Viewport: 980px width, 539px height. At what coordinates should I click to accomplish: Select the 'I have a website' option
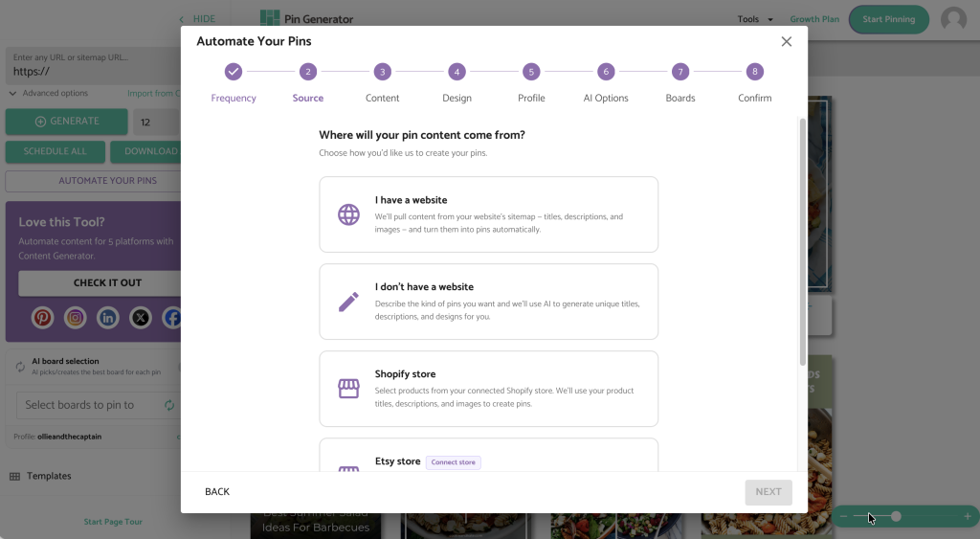coord(488,214)
